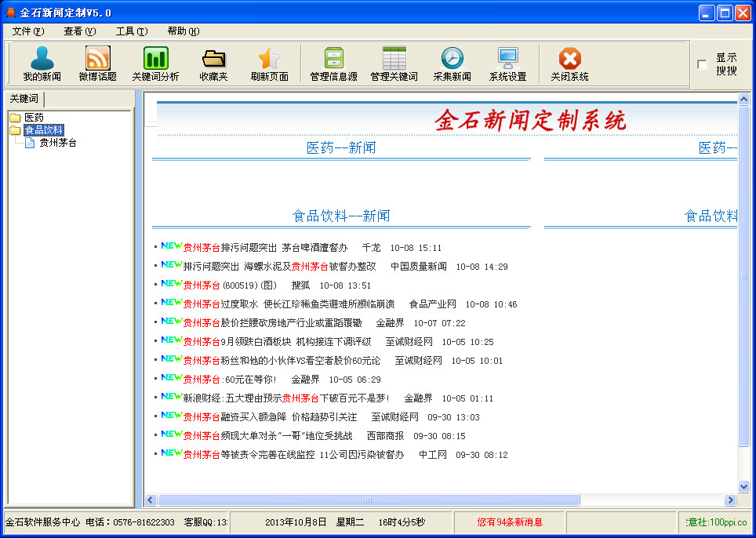756x538 pixels.
Task: Open headline 贵州茅台(600519)(图)
Action: pos(230,285)
